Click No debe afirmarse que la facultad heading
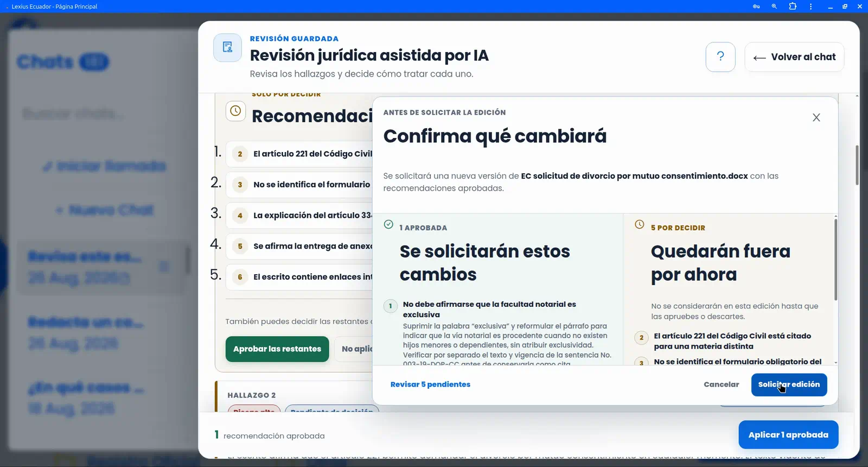The width and height of the screenshot is (868, 467). coord(489,310)
